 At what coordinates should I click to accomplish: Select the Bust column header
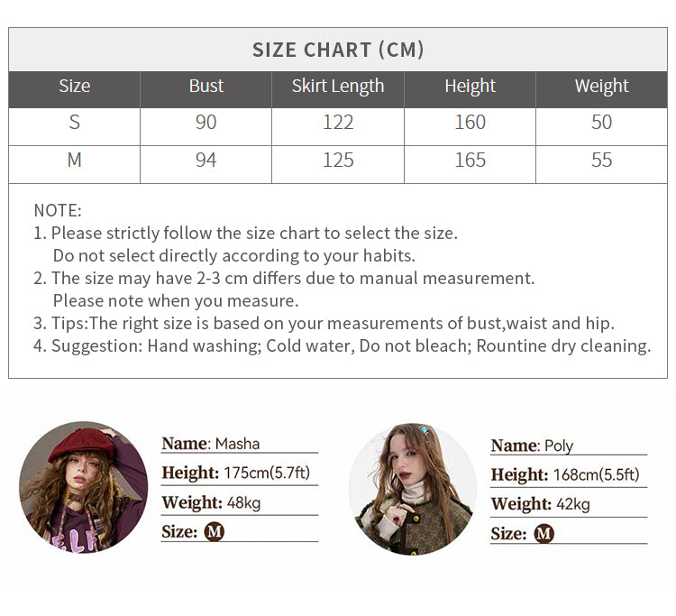click(x=206, y=86)
